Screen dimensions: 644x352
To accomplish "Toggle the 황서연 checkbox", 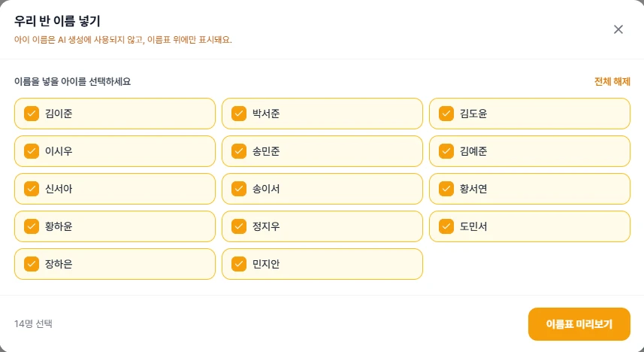I will point(446,189).
